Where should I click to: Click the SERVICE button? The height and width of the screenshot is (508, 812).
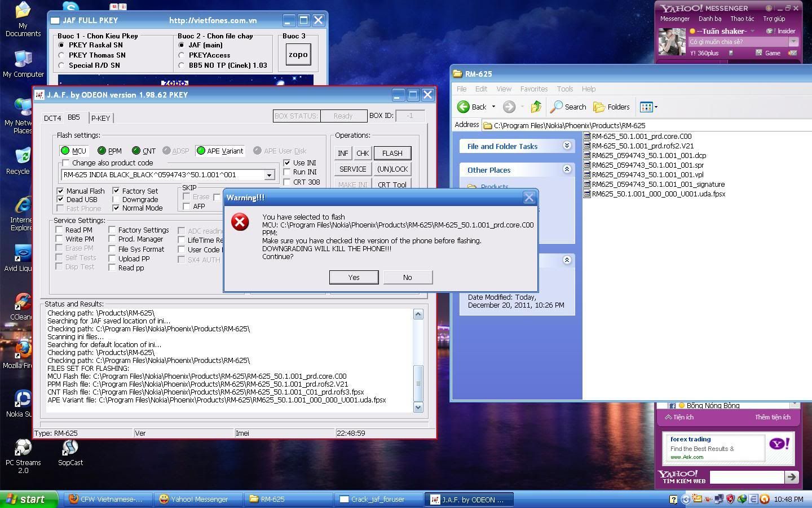click(353, 169)
